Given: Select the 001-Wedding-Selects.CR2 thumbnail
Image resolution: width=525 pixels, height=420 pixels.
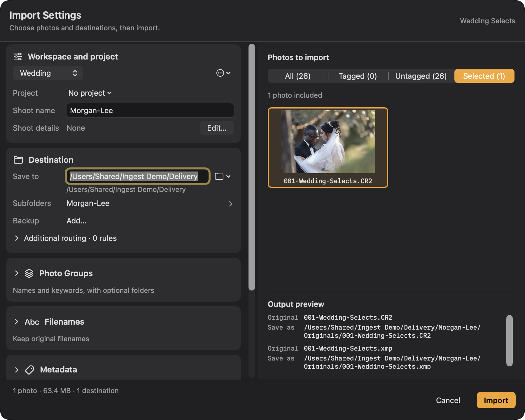Looking at the screenshot, I should pyautogui.click(x=328, y=148).
